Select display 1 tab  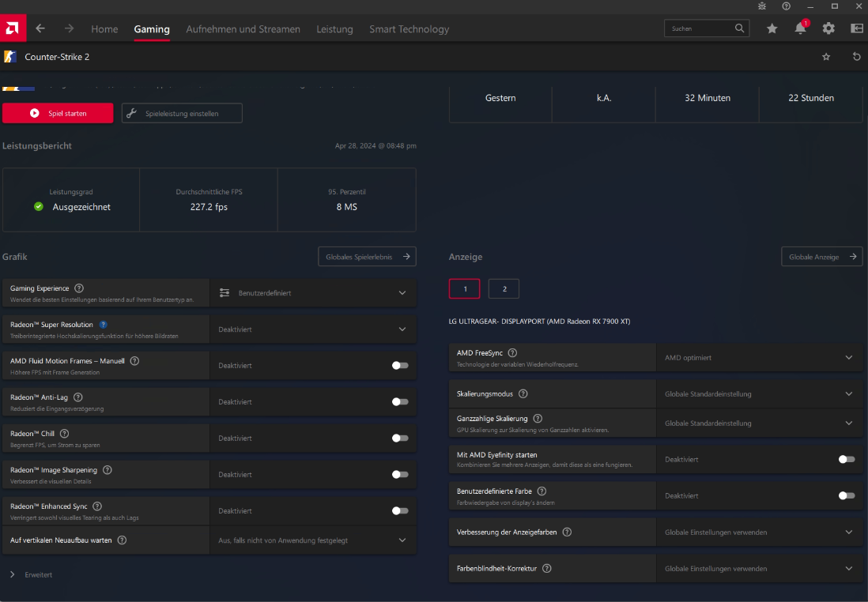click(x=465, y=289)
